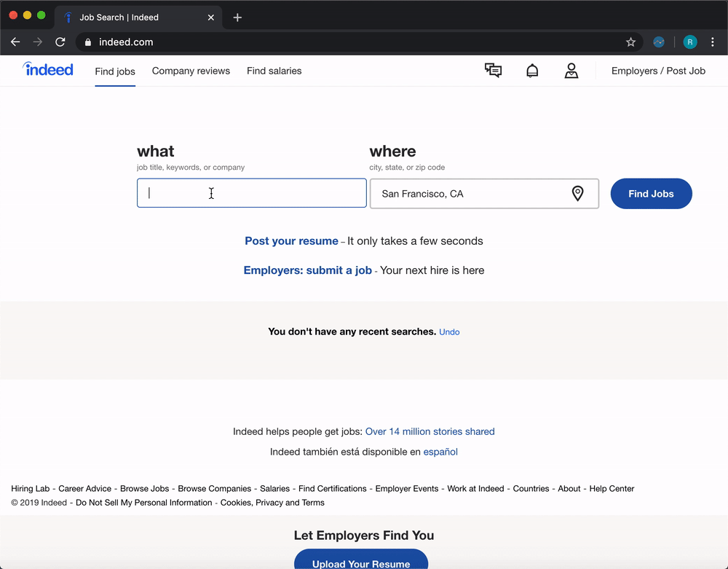Open Countries footer link
This screenshot has width=728, height=569.
tap(531, 489)
